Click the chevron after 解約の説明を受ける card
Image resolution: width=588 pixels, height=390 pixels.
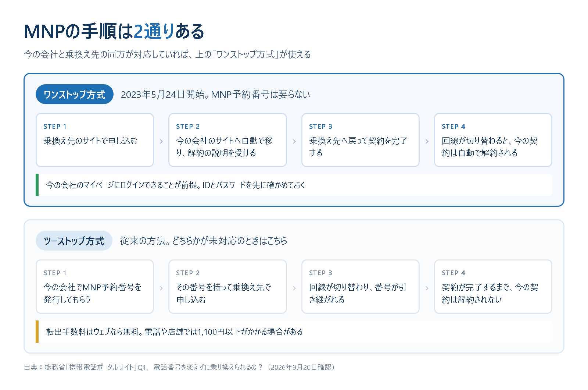(x=294, y=141)
